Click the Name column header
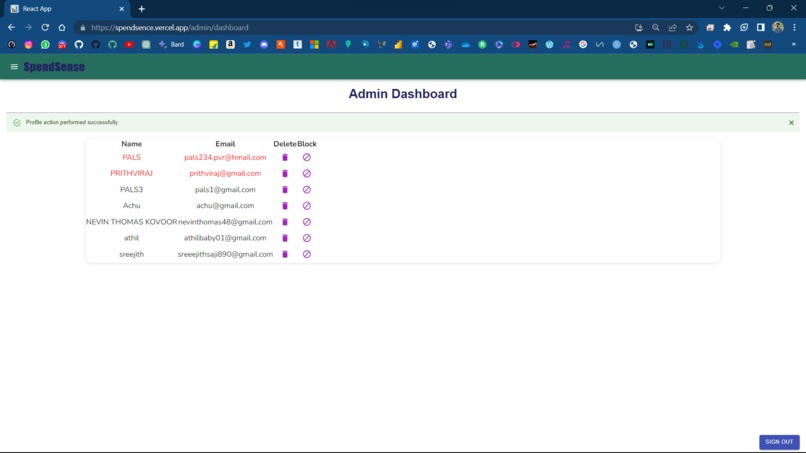The height and width of the screenshot is (453, 806). pos(132,144)
